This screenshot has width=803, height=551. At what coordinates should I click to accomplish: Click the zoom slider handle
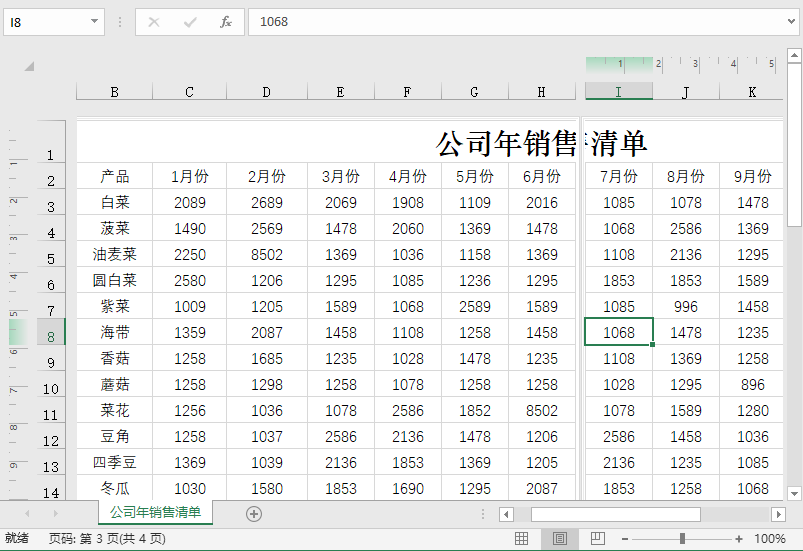coord(682,539)
